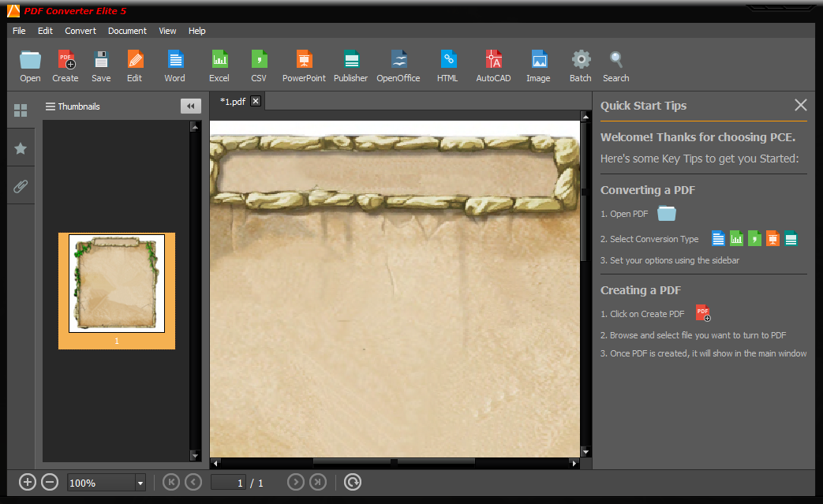Click the HTML conversion icon
Image resolution: width=823 pixels, height=504 pixels.
tap(447, 66)
